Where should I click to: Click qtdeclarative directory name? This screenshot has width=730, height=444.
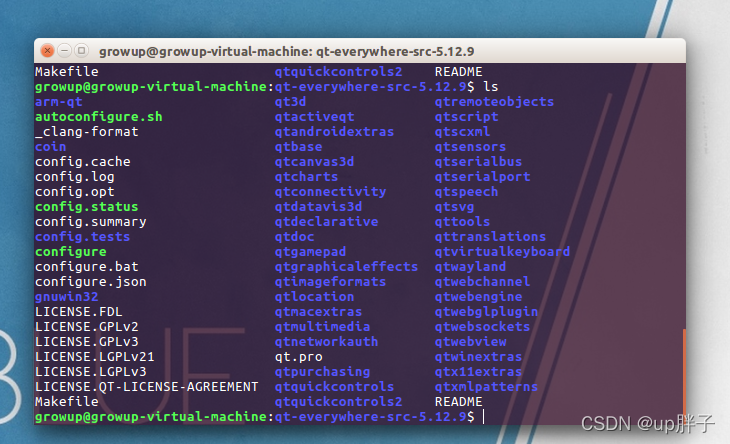pyautogui.click(x=326, y=222)
